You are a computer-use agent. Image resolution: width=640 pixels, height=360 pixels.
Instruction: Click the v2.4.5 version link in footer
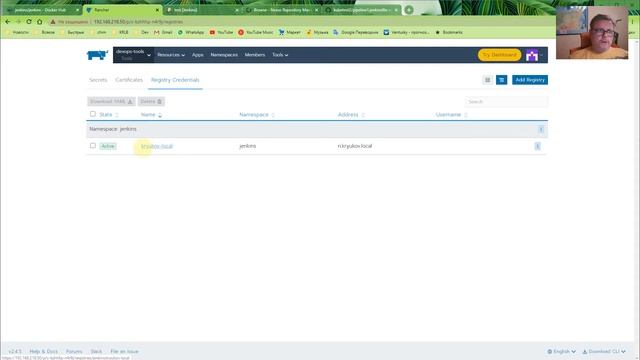pos(15,351)
